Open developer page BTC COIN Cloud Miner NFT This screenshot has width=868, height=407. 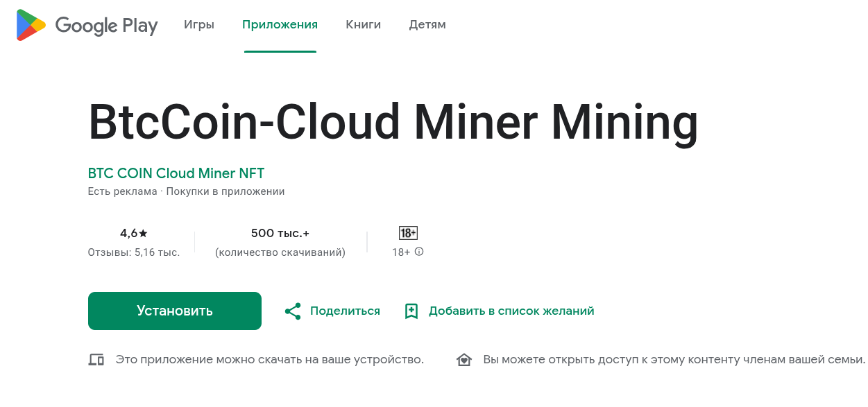click(x=176, y=173)
